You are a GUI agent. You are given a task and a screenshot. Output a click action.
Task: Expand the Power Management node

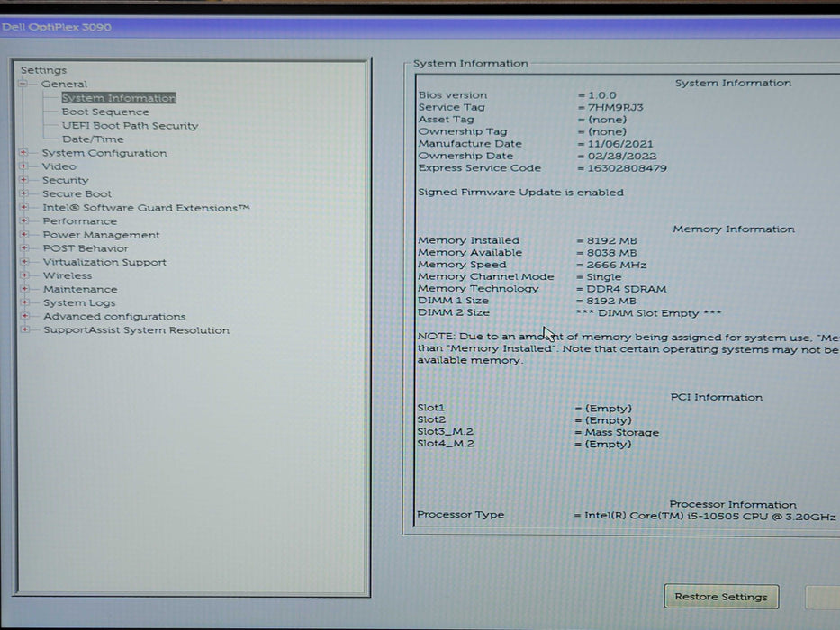coord(24,234)
